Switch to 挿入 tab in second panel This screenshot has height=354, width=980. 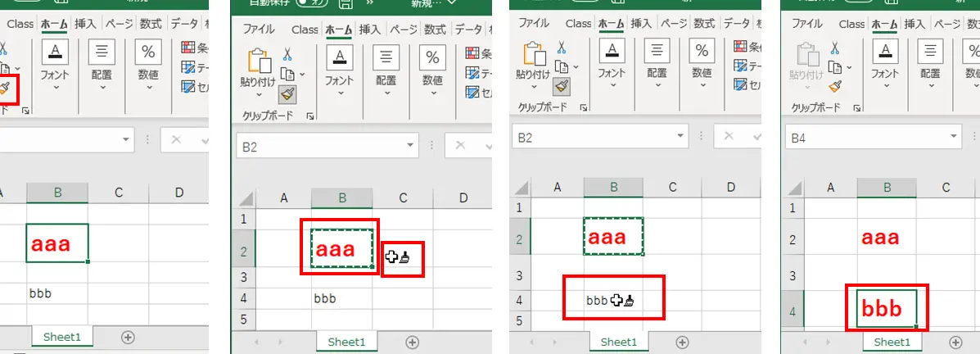(x=369, y=29)
